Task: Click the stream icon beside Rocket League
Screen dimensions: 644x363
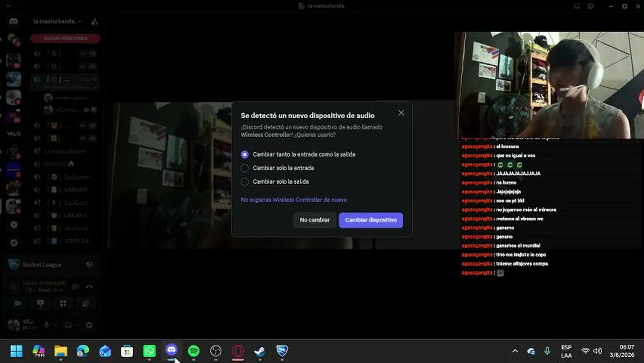Action: 89,265
